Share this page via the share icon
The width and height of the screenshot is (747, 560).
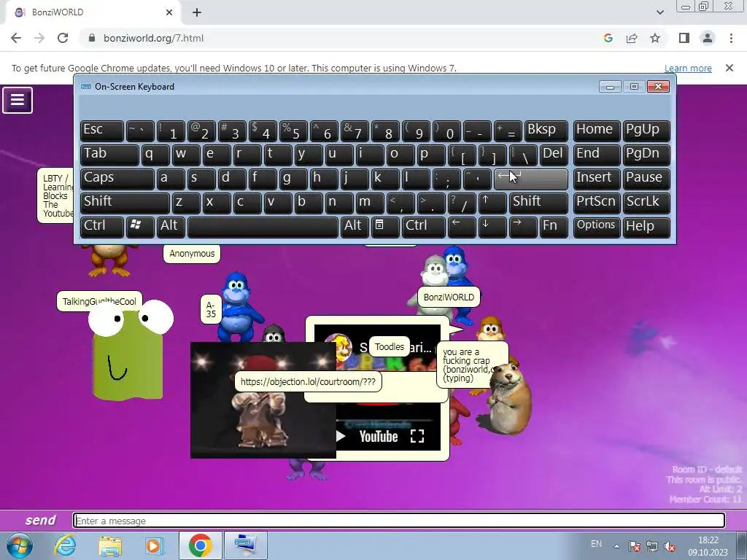coord(632,38)
